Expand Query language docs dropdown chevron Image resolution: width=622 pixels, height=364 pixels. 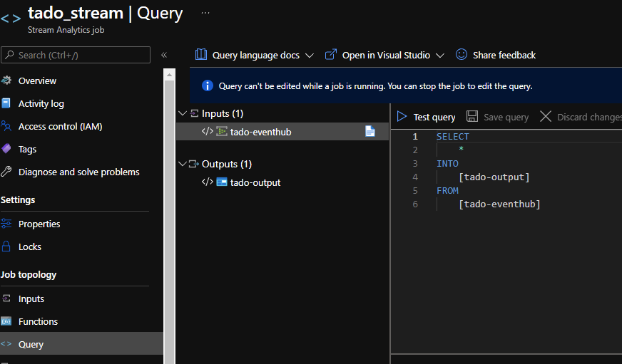point(310,56)
